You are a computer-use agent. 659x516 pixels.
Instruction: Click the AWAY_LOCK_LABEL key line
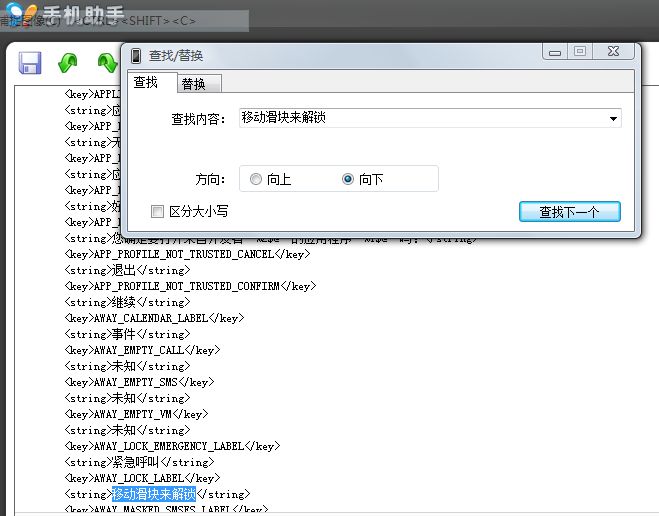(x=142, y=478)
